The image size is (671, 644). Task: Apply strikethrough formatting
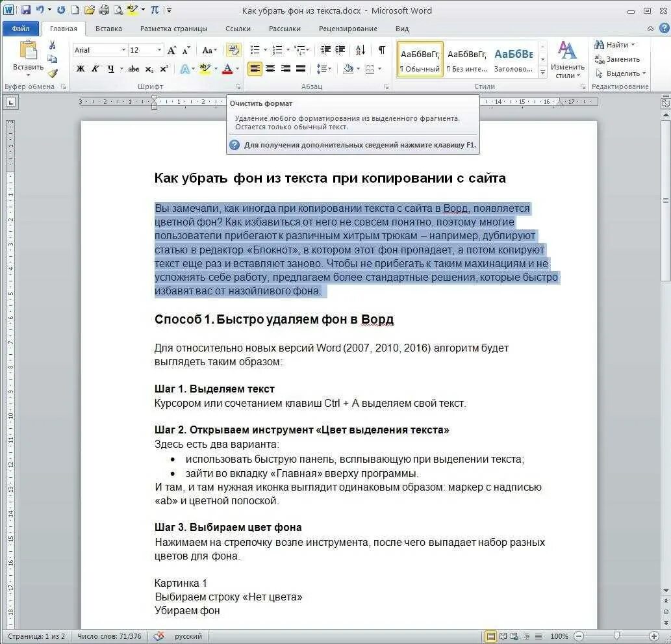click(x=134, y=68)
